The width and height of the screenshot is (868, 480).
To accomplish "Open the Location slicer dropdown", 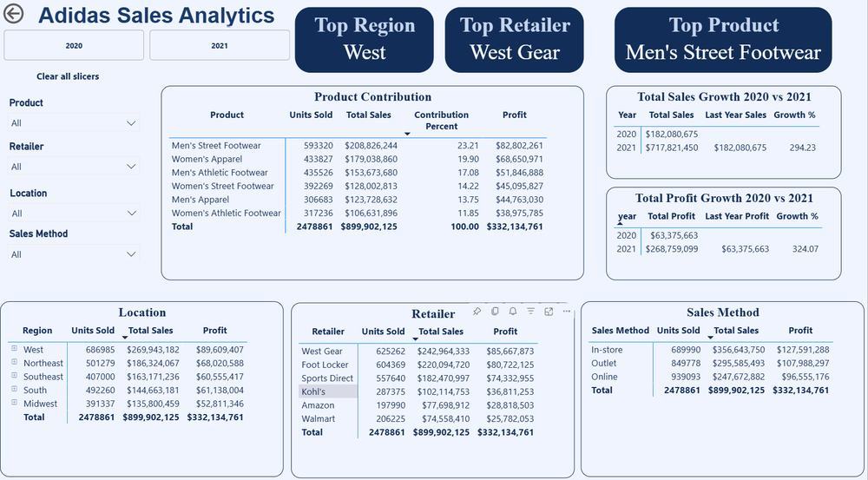I will click(x=74, y=214).
